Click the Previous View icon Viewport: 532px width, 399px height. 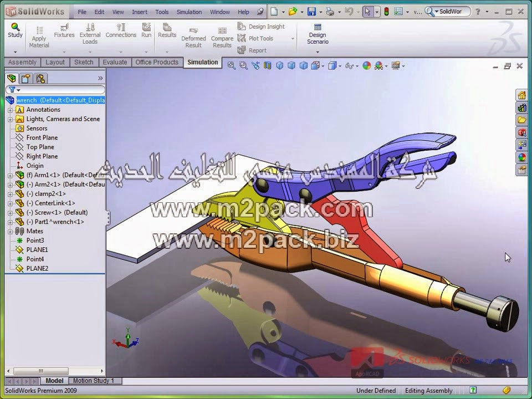point(255,65)
